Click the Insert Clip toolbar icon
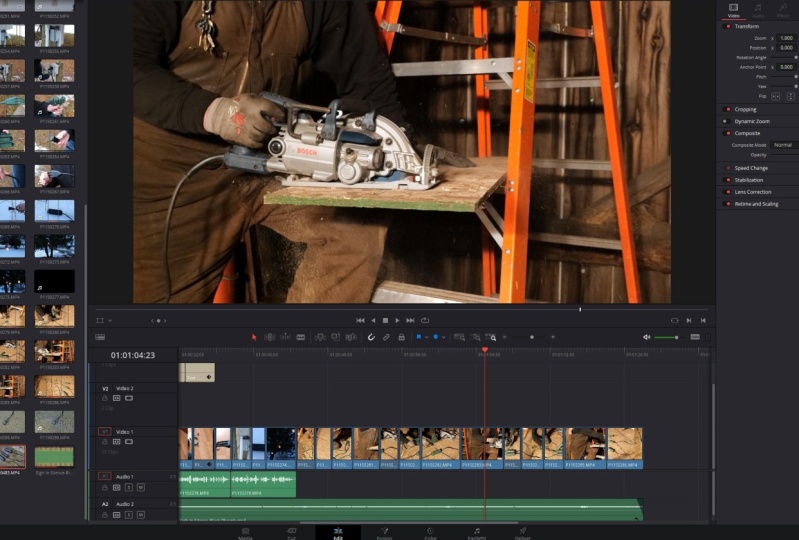 (320, 337)
